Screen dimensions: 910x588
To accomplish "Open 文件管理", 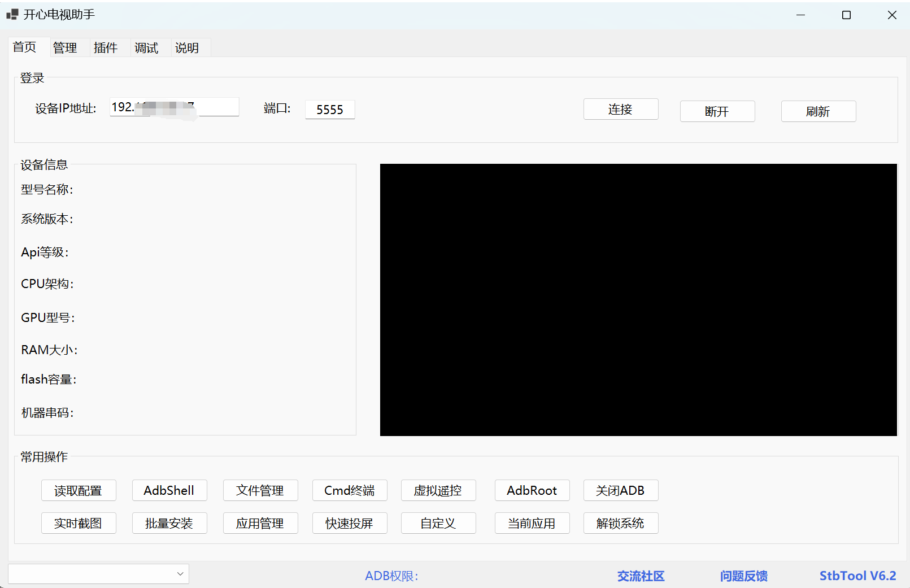I will pos(260,490).
